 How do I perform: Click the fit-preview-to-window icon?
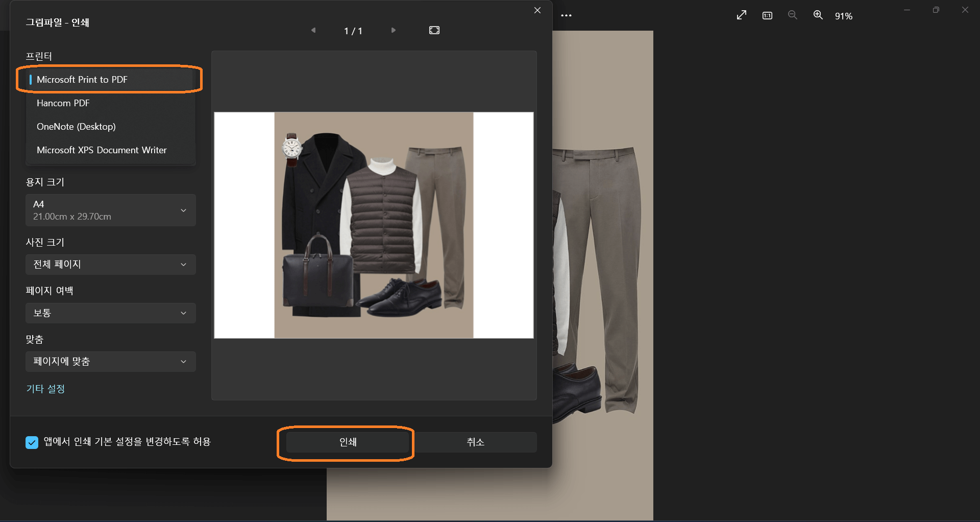[x=434, y=30]
